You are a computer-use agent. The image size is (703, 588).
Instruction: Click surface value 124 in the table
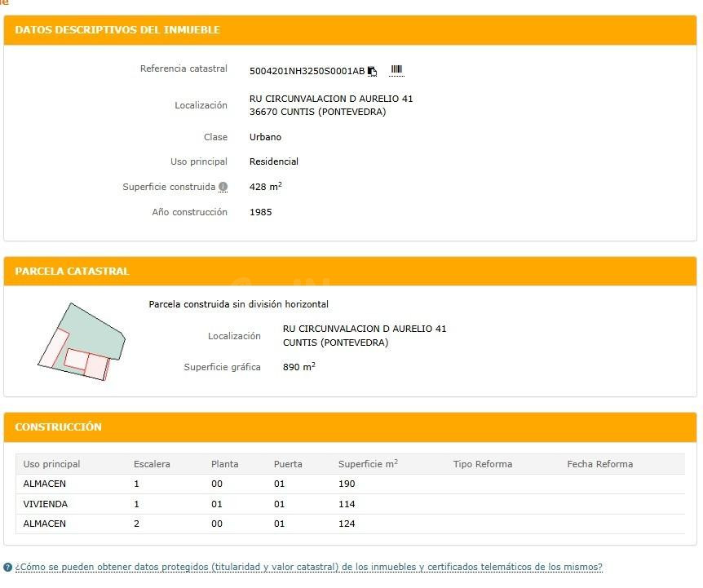point(347,524)
